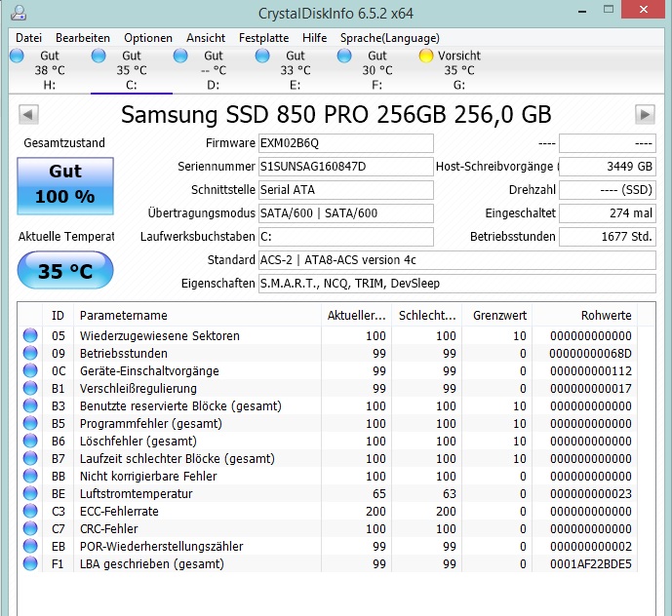Click the Betriebsstunden value 1677 Std.

(608, 237)
